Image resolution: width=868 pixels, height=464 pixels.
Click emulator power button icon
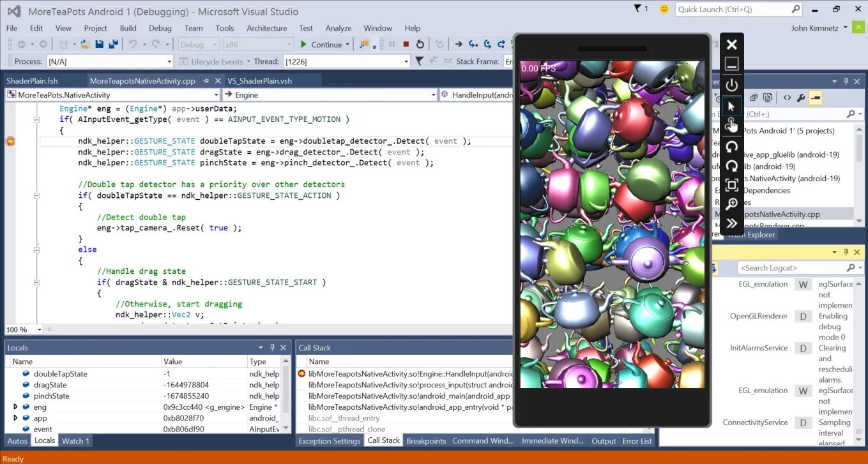coord(732,85)
